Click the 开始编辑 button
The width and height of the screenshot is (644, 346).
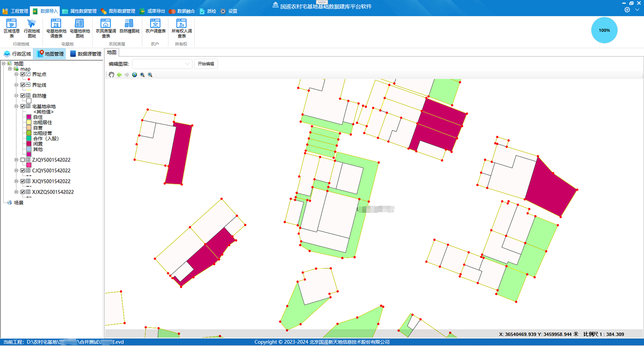[x=206, y=64]
